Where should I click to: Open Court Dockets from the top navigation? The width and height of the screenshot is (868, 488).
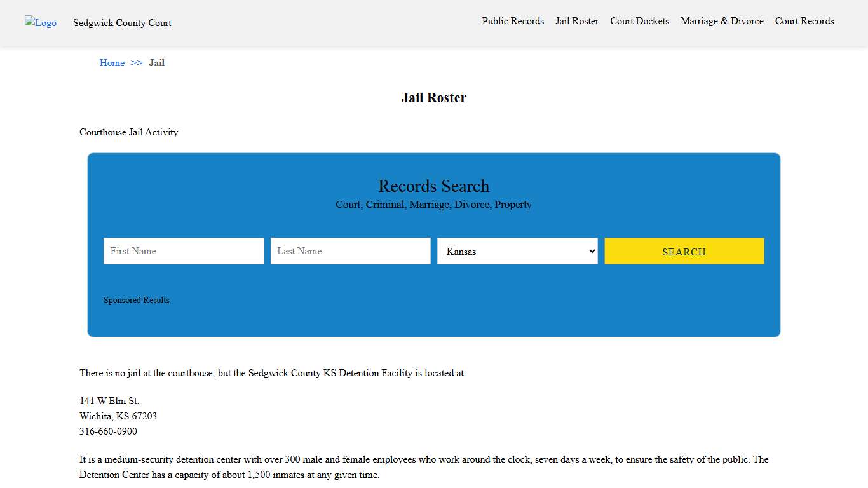click(x=639, y=21)
